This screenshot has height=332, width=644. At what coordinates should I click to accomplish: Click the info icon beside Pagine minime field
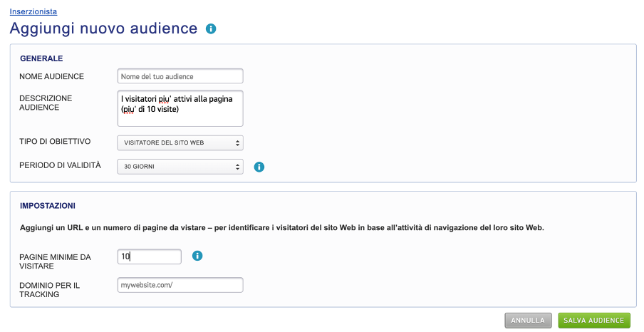pyautogui.click(x=198, y=255)
